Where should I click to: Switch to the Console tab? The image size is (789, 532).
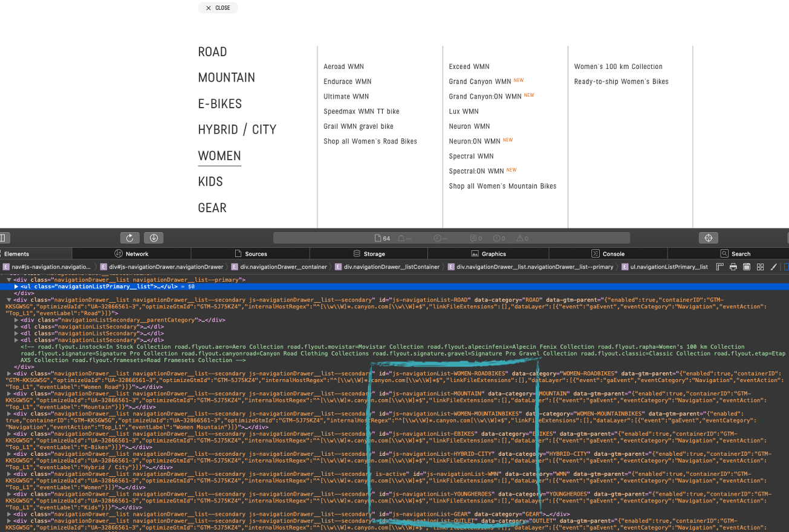point(608,254)
